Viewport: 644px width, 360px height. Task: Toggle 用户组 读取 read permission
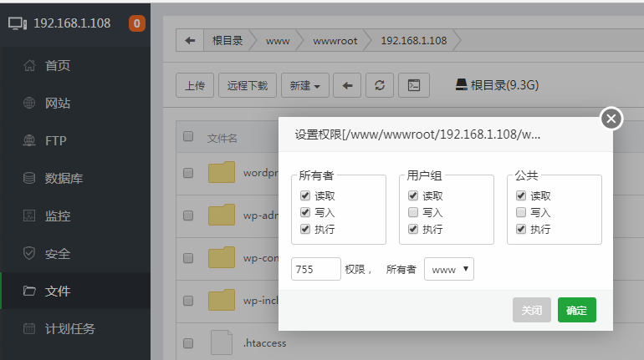pyautogui.click(x=413, y=195)
